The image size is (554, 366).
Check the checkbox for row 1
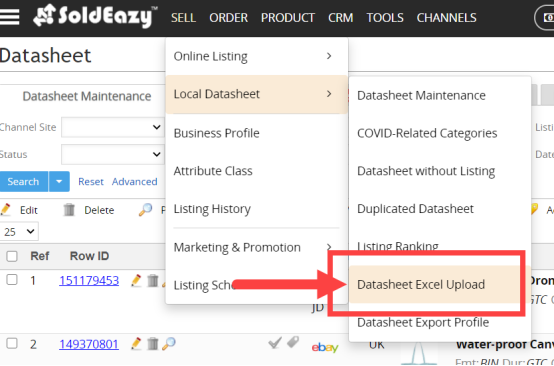click(12, 280)
